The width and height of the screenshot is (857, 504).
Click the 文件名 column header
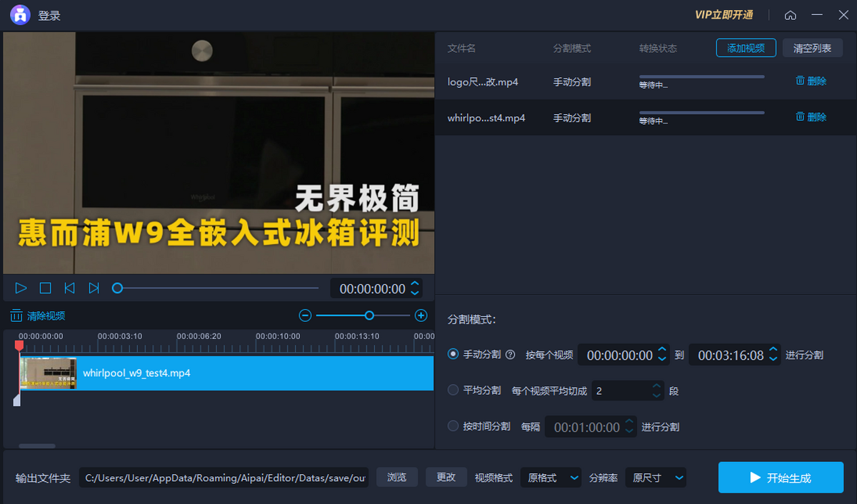coord(461,49)
